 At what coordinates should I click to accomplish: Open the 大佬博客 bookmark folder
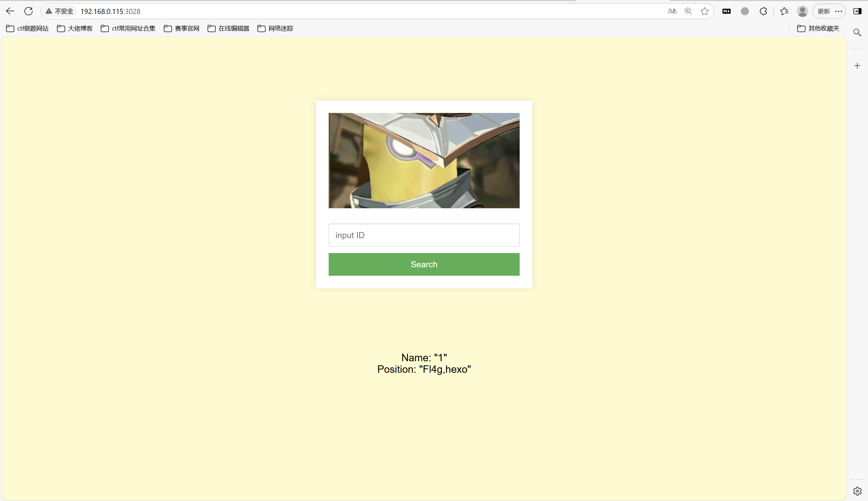click(75, 28)
